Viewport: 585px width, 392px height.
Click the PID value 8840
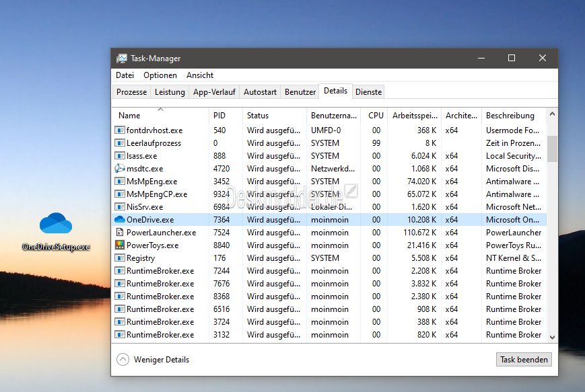pyautogui.click(x=221, y=245)
